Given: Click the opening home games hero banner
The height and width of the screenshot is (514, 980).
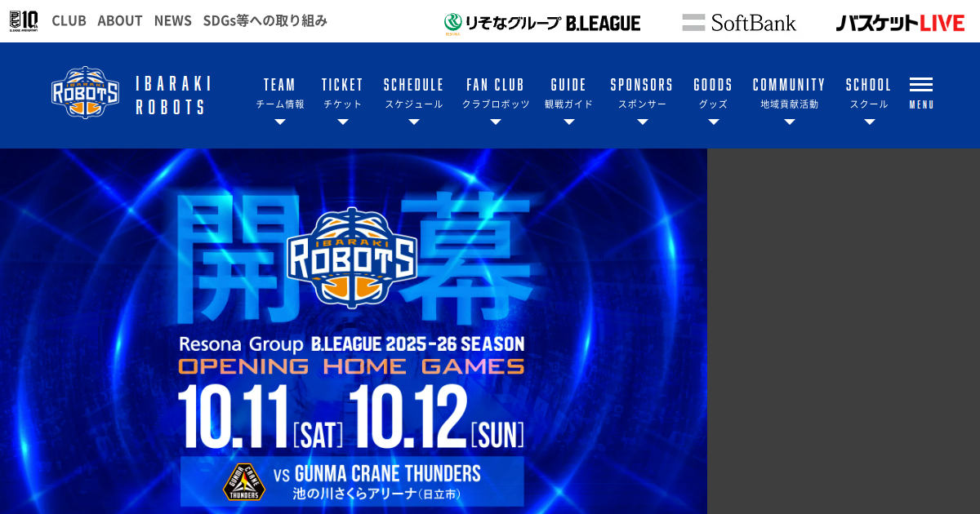Looking at the screenshot, I should (x=354, y=331).
